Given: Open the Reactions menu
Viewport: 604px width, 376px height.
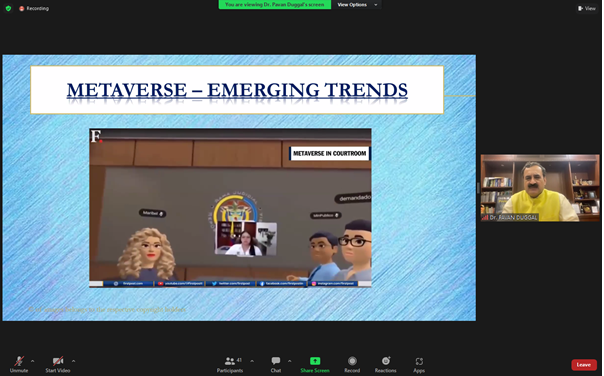Looking at the screenshot, I should point(386,364).
